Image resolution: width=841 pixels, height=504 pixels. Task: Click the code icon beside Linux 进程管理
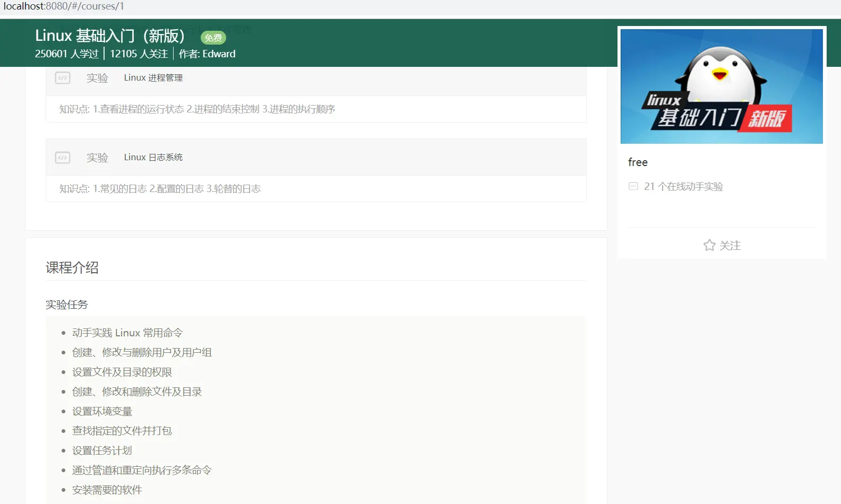point(63,78)
